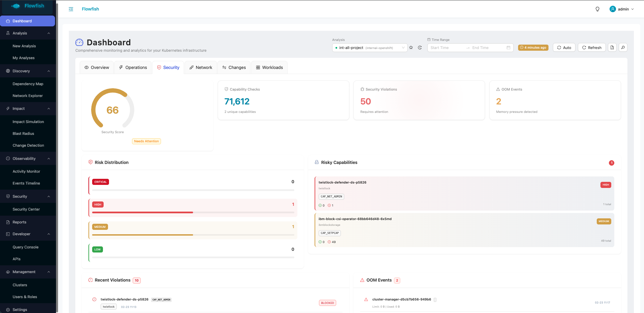Toggle Auto refresh mode
The image size is (644, 313).
click(x=564, y=48)
